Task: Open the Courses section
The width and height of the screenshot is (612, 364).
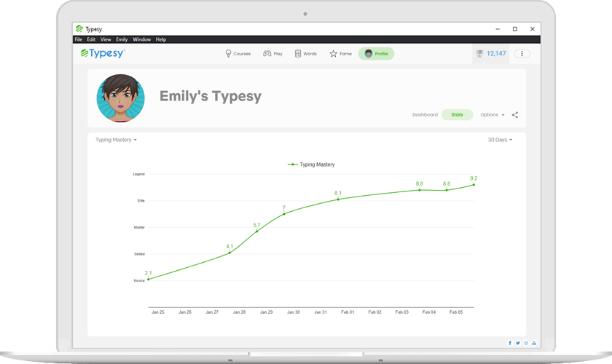Action: (238, 54)
